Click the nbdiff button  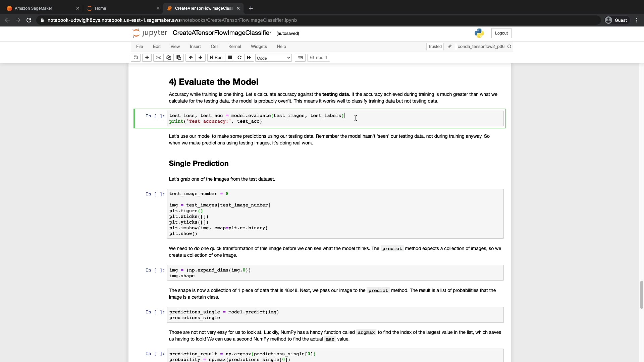click(x=318, y=58)
